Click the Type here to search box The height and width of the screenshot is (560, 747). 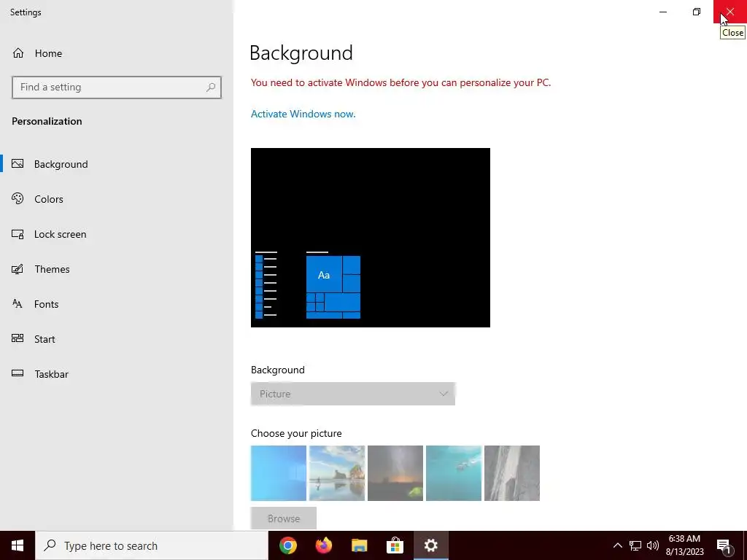pos(152,545)
